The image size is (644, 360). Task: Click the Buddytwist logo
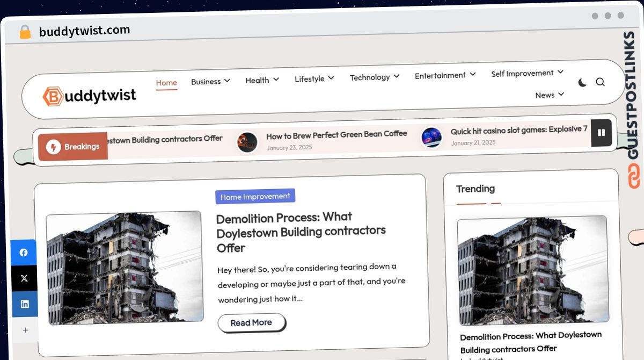point(89,95)
